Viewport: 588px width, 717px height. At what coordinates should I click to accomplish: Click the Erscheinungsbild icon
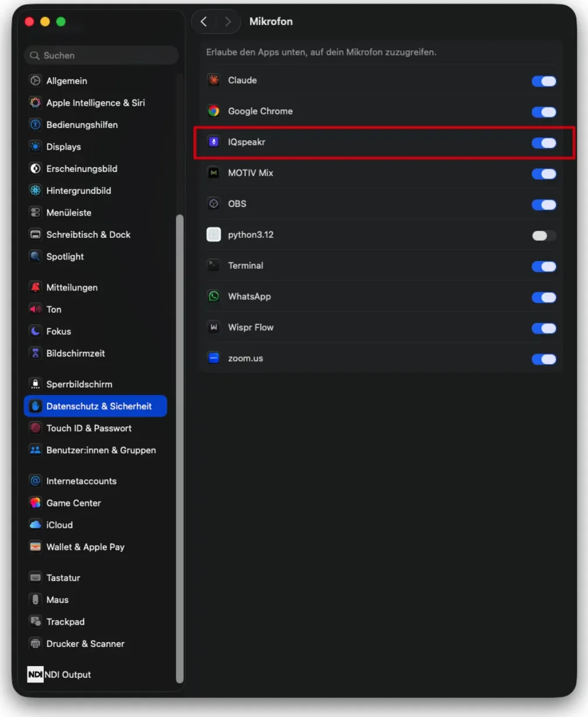pos(36,168)
